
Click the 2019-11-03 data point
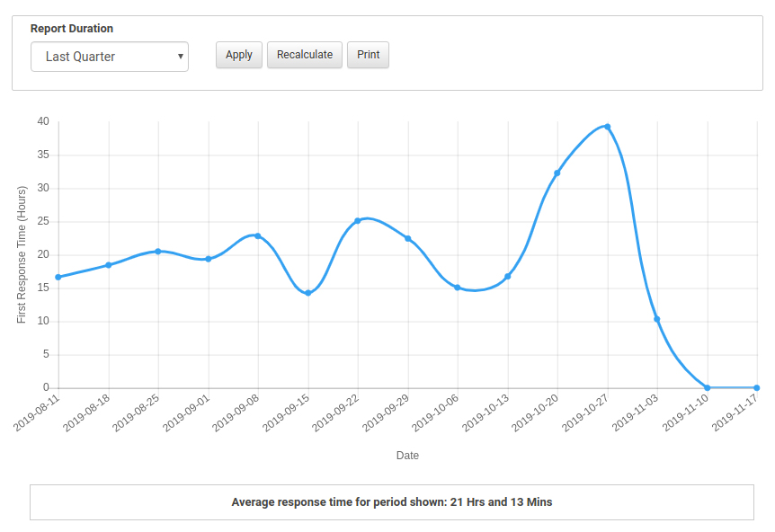click(657, 319)
